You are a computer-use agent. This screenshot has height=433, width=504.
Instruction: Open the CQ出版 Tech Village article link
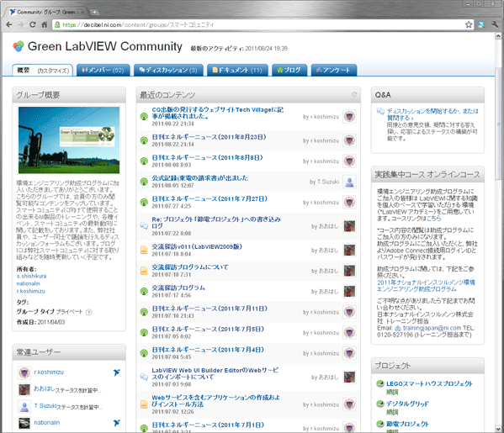point(217,113)
